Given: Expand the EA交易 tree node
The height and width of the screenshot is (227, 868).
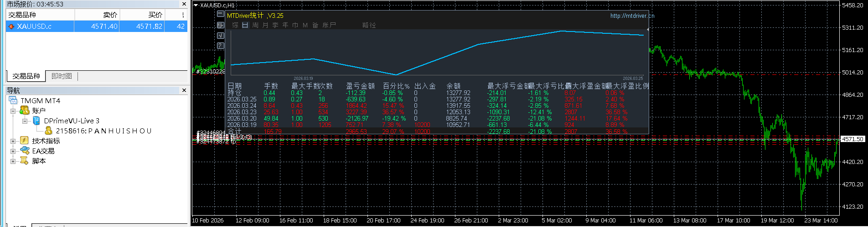Looking at the screenshot, I should coord(13,151).
